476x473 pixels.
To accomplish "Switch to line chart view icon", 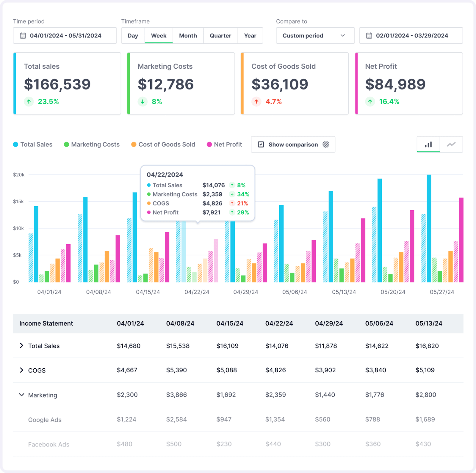I will (x=451, y=144).
